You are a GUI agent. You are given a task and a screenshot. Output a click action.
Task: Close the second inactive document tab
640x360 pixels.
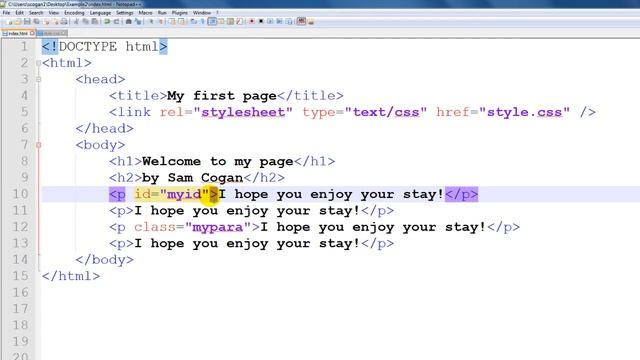click(64, 33)
